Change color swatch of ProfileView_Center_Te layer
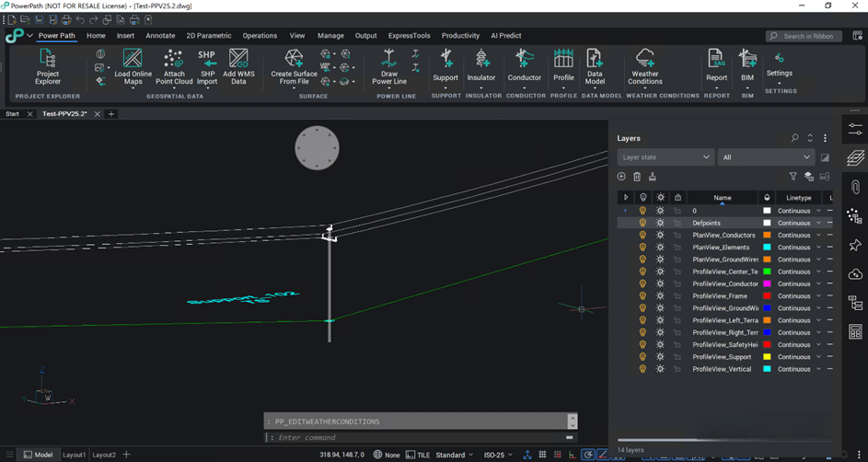This screenshot has height=462, width=868. [x=767, y=271]
